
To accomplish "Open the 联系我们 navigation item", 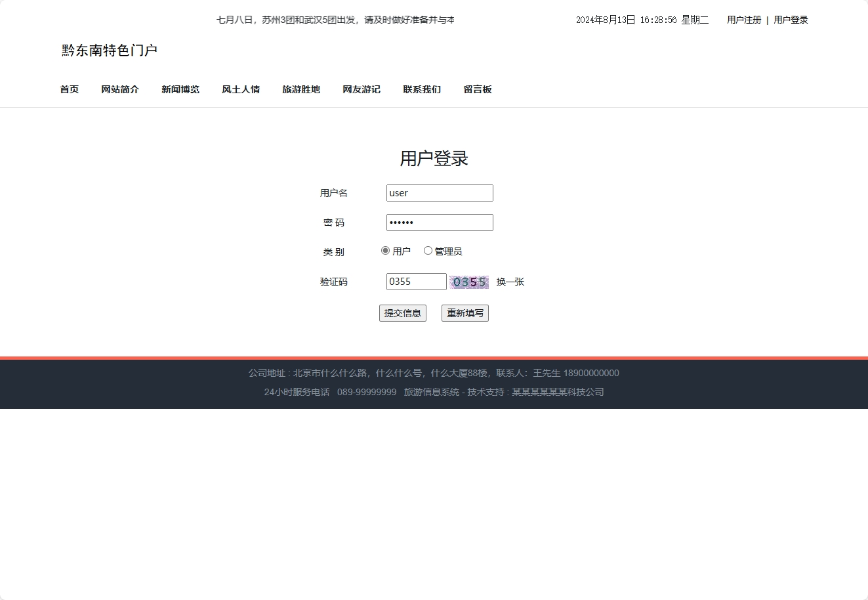I will tap(421, 89).
